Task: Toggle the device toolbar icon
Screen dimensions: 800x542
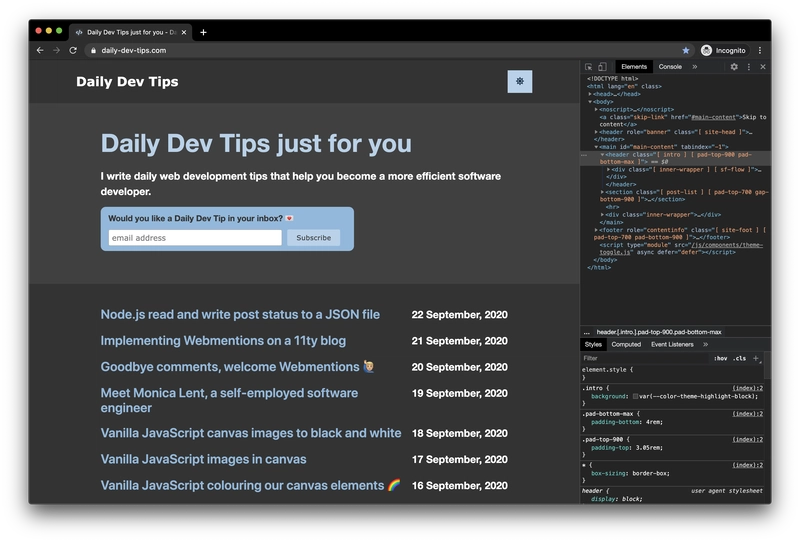Action: (603, 67)
